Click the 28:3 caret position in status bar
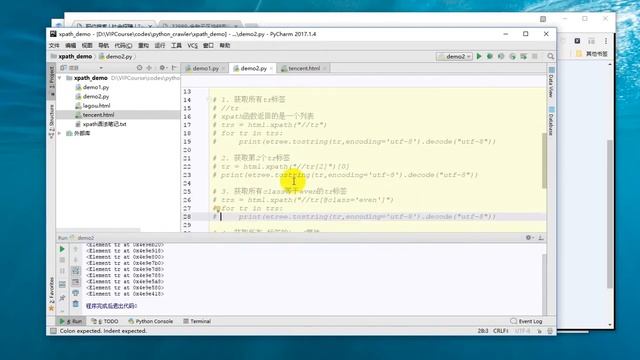 point(482,331)
